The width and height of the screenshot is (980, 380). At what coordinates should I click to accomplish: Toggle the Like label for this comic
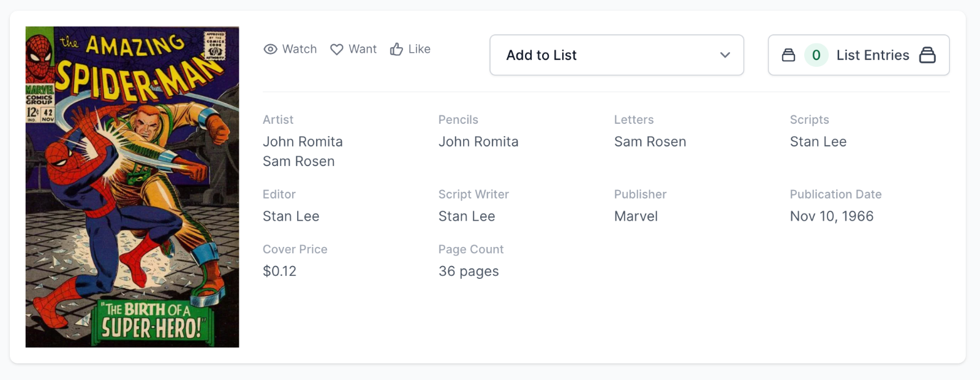419,49
